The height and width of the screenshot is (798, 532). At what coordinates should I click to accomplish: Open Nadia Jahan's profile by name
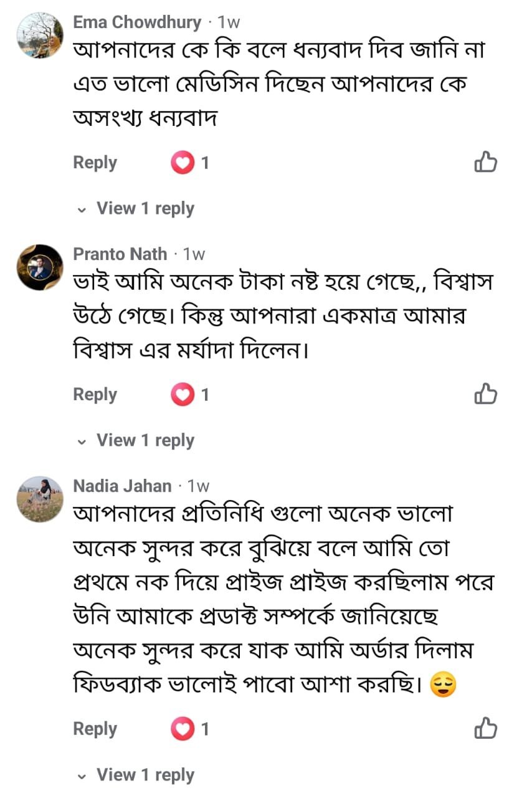click(122, 486)
